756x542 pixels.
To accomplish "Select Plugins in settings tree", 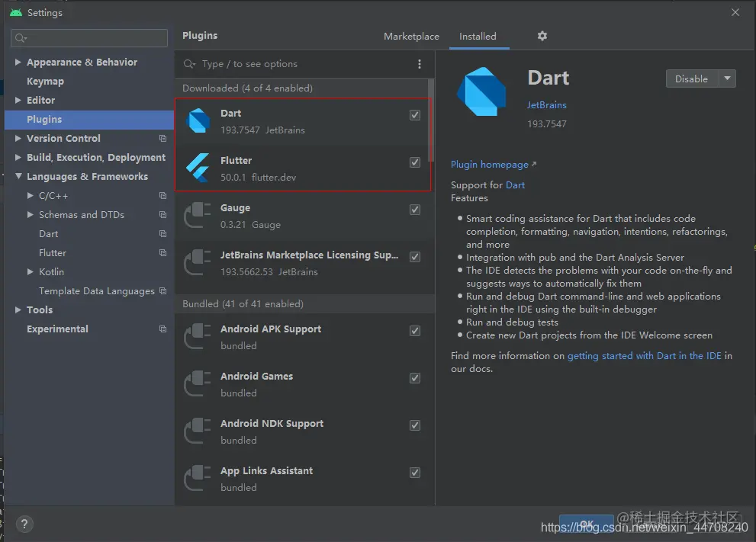I will (89, 120).
